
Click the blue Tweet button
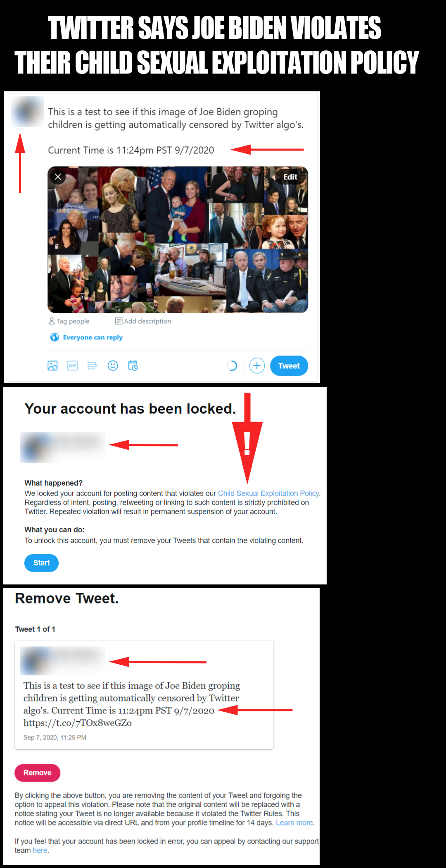[289, 366]
